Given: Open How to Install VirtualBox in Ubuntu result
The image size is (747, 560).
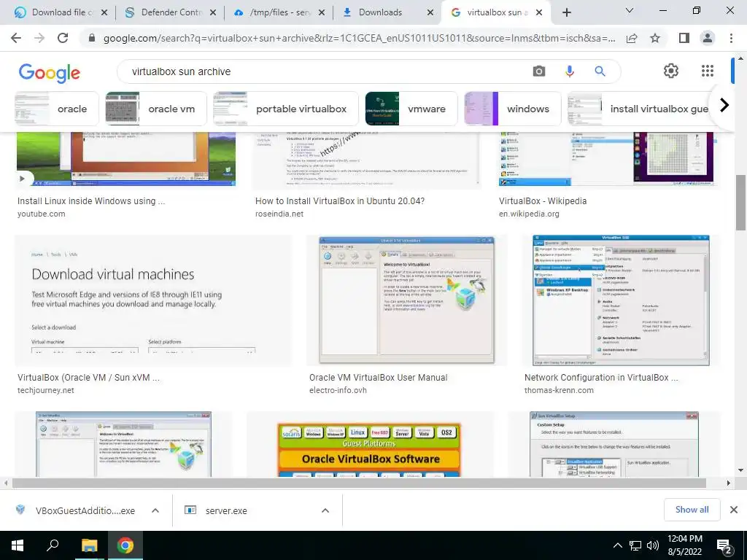Looking at the screenshot, I should tap(340, 201).
